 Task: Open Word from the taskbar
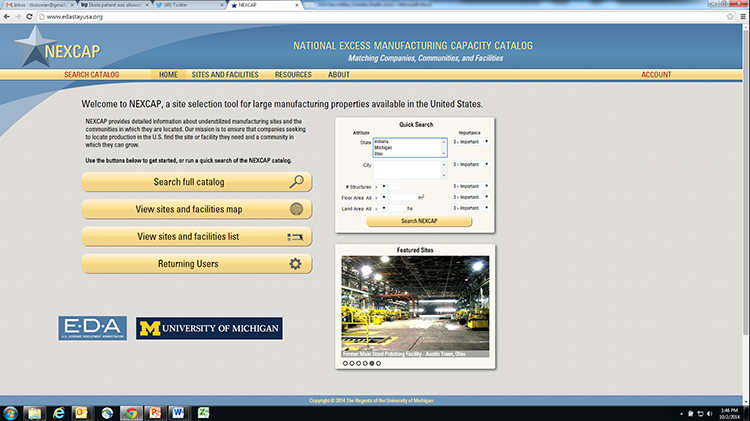(x=178, y=413)
